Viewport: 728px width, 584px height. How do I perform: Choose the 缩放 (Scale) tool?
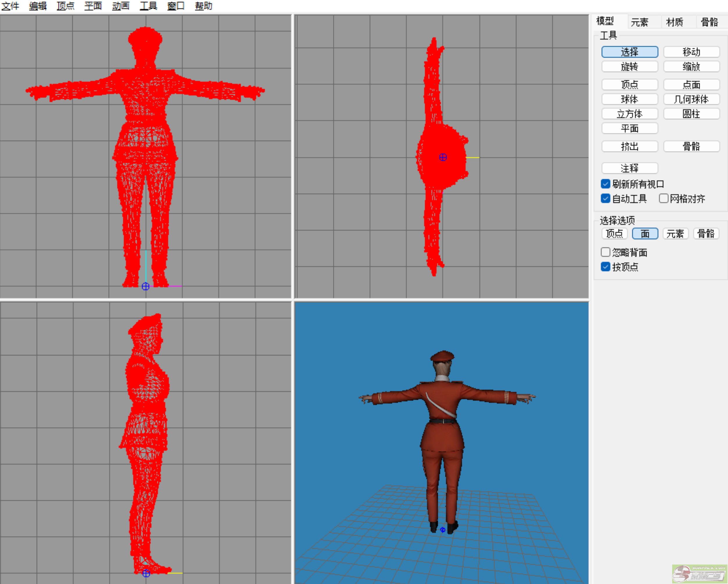pos(691,67)
